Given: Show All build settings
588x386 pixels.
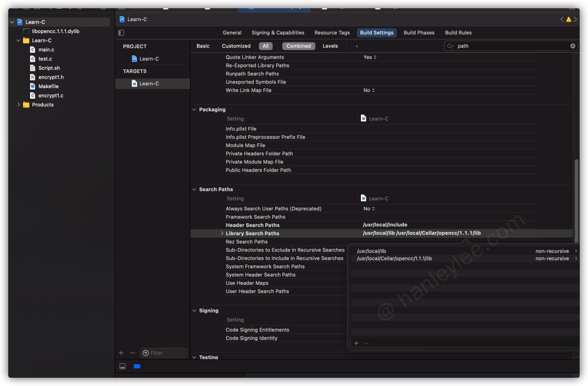Looking at the screenshot, I should 266,46.
